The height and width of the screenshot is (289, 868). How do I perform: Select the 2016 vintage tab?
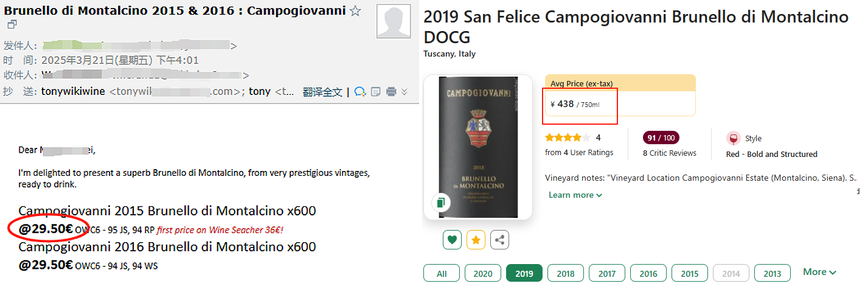point(648,274)
